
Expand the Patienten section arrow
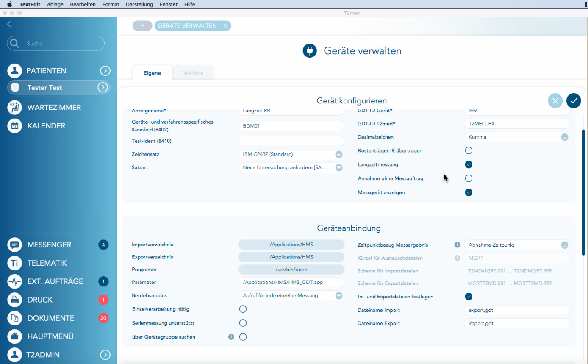(105, 71)
